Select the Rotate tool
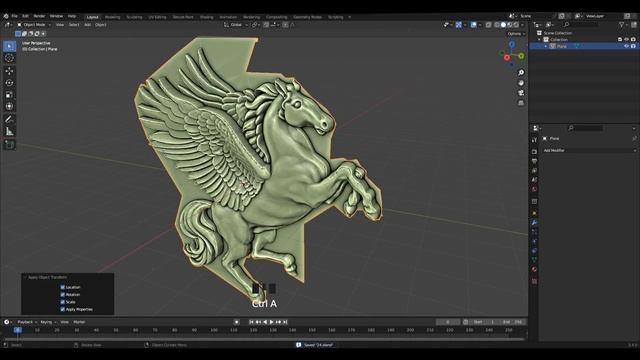The width and height of the screenshot is (640, 360). 9,83
